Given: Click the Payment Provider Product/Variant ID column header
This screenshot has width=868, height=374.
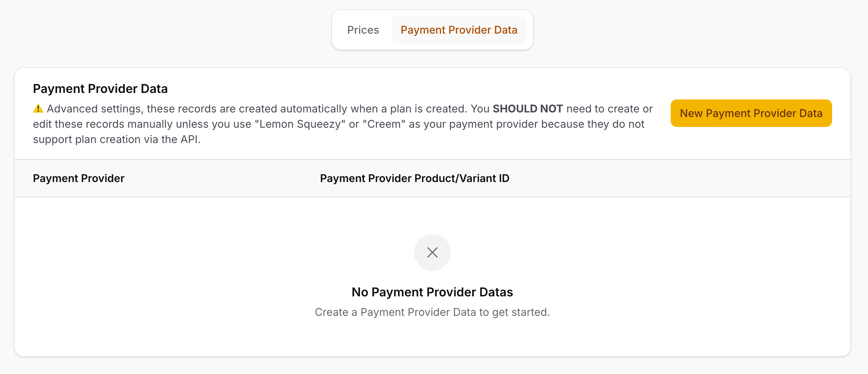Looking at the screenshot, I should 415,178.
